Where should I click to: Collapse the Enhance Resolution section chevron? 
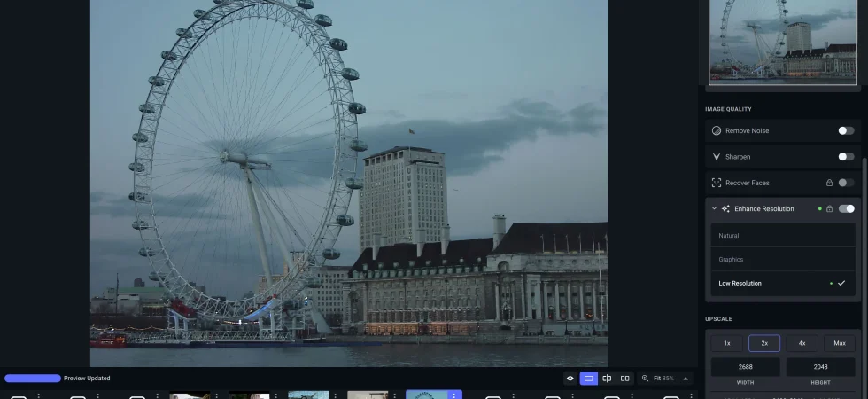coord(714,209)
